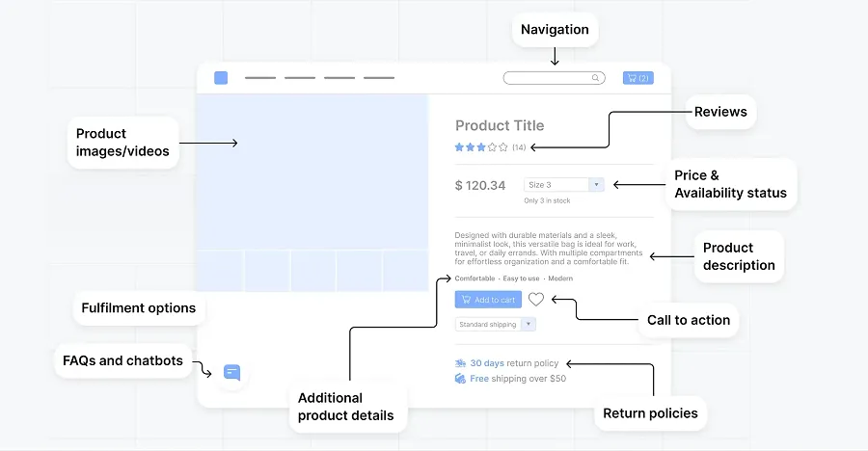Click the magnifier icon in the search bar
Image resolution: width=868 pixels, height=451 pixels.
595,78
